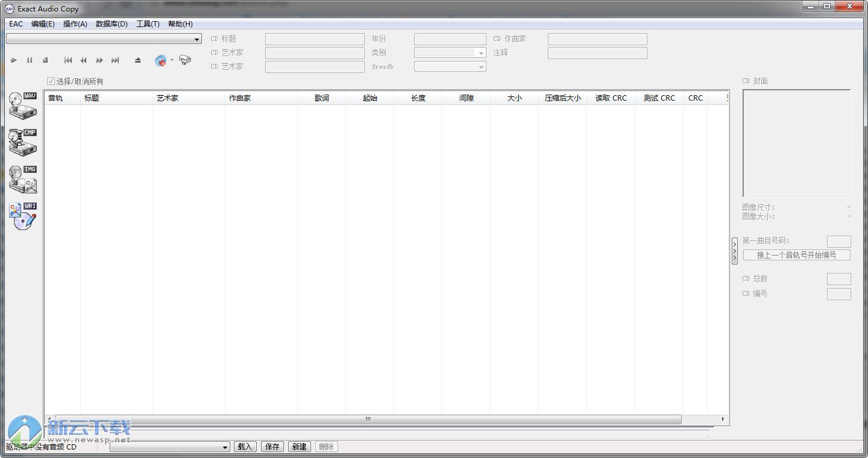This screenshot has height=458, width=868.
Task: Click the horizontal scrollbar thumb under the track list
Action: (x=368, y=419)
